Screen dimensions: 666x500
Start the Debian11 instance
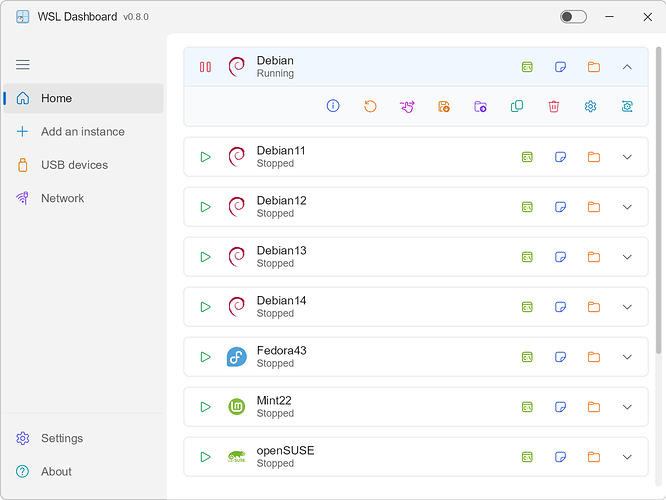206,157
